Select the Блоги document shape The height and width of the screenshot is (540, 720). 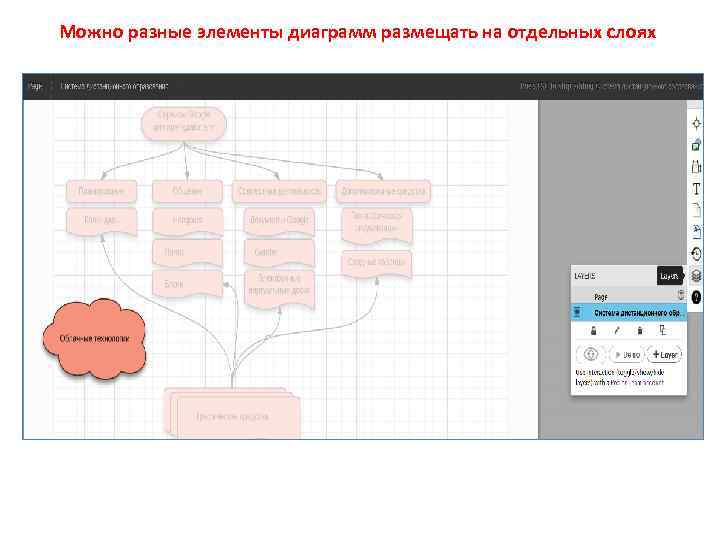click(x=187, y=284)
